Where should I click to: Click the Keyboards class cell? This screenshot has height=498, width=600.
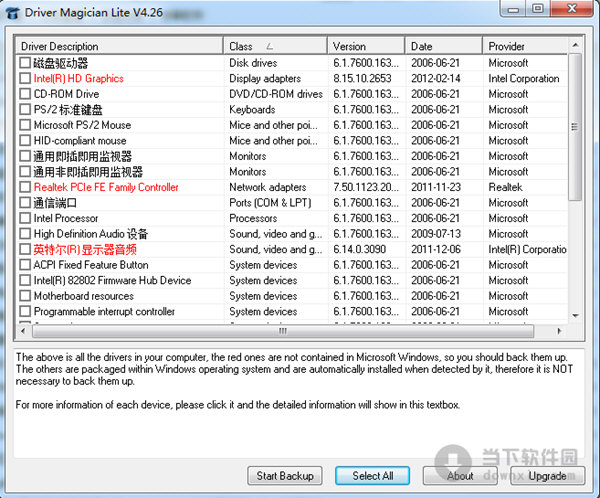coord(252,109)
